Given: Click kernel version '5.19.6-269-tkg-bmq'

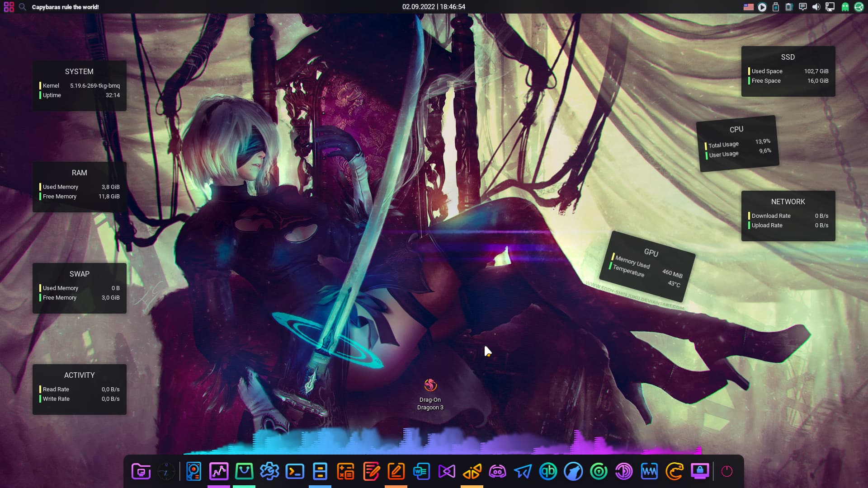Looking at the screenshot, I should click(x=95, y=85).
